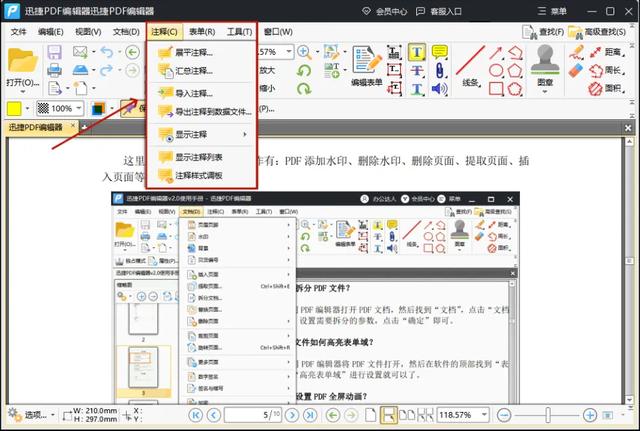Save the document using the floppy disk icon
This screenshot has width=640, height=431.
(x=54, y=52)
